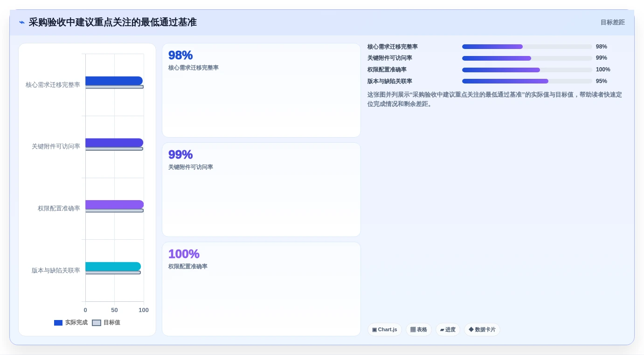This screenshot has width=644, height=355.
Task: Click the blue 实际完成 legend swatch
Action: (x=58, y=323)
